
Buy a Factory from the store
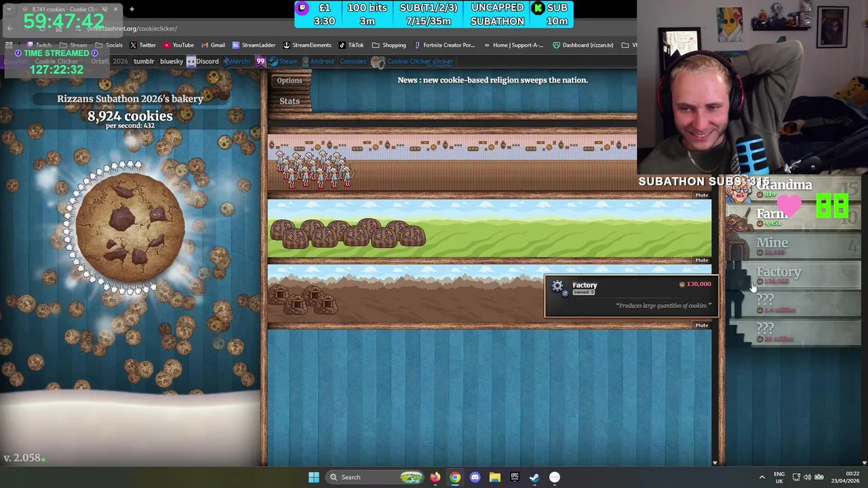pyautogui.click(x=793, y=276)
